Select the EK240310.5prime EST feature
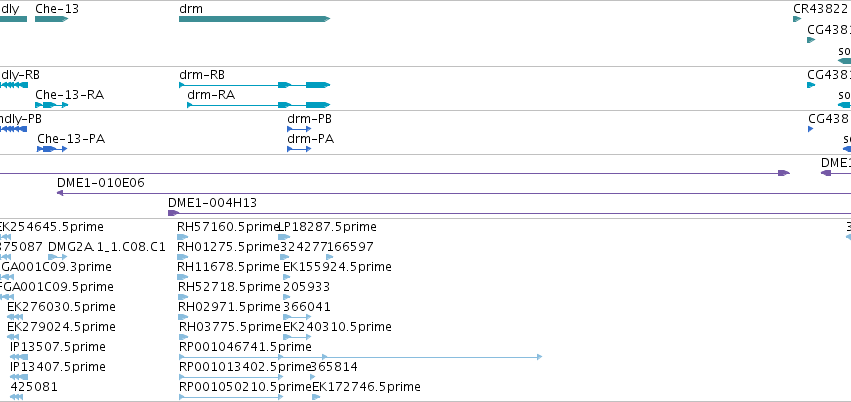Viewport: 851px width, 402px height. click(x=297, y=337)
